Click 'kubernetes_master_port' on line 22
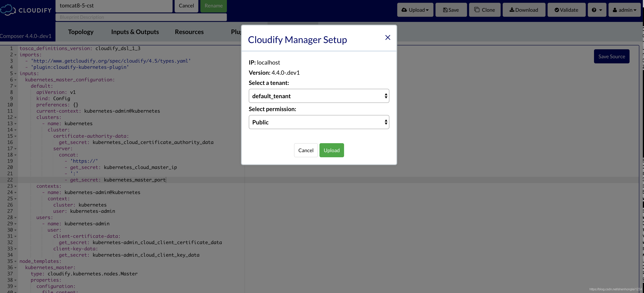The width and height of the screenshot is (644, 293). [135, 180]
